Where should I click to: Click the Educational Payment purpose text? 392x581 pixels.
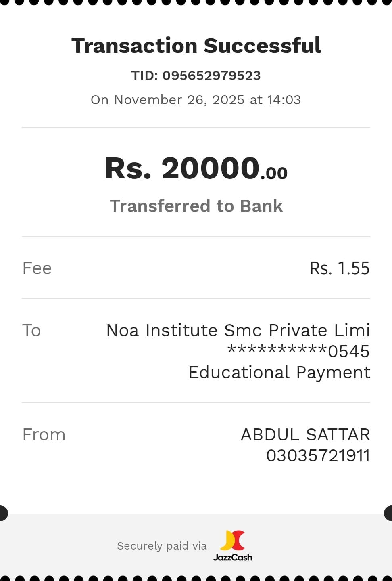(279, 372)
